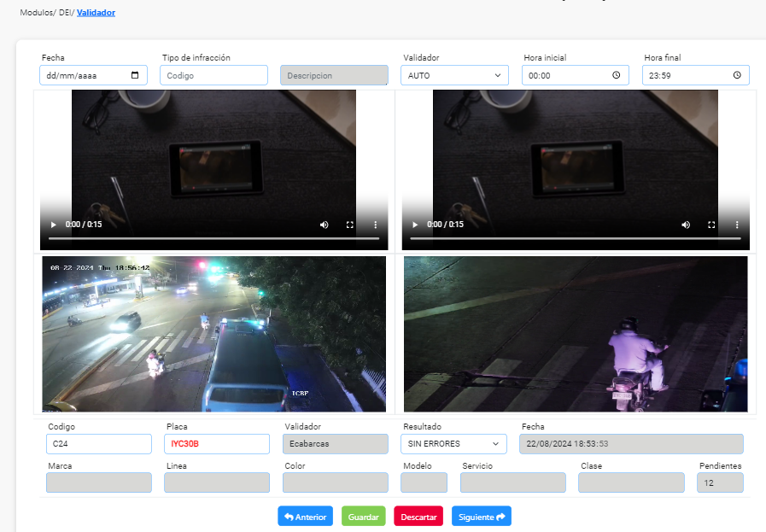Seek on left video progress bar
The width and height of the screenshot is (766, 532).
(x=214, y=238)
